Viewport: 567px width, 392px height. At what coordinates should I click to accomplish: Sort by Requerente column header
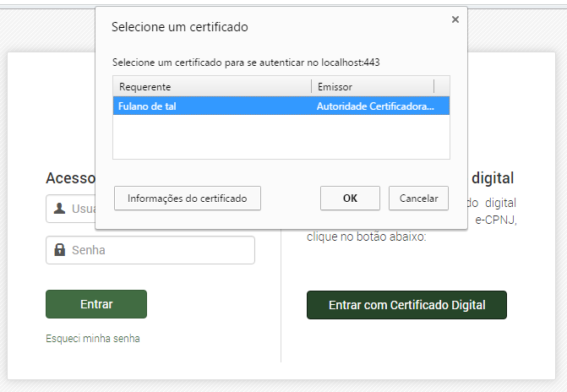(x=211, y=87)
